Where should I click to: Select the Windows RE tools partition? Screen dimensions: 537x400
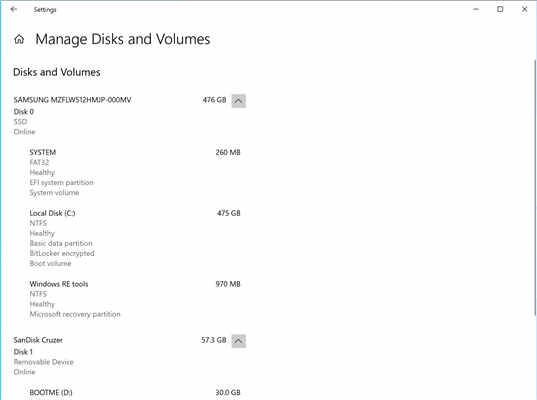135,299
